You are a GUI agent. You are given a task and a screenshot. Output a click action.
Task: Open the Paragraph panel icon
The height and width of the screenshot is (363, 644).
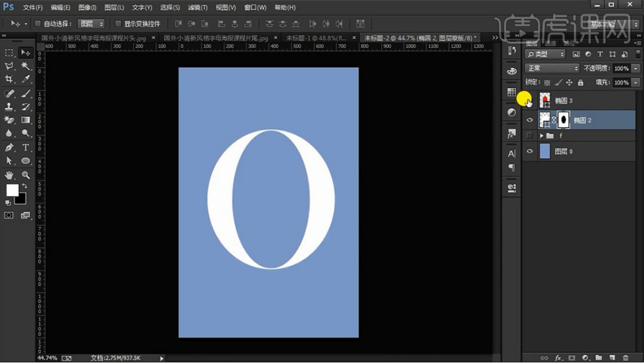point(512,167)
